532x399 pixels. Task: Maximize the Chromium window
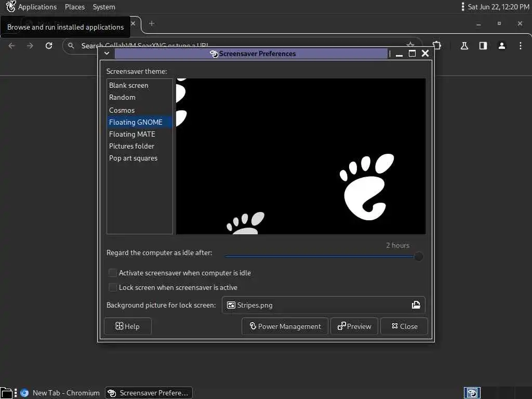[x=499, y=23]
